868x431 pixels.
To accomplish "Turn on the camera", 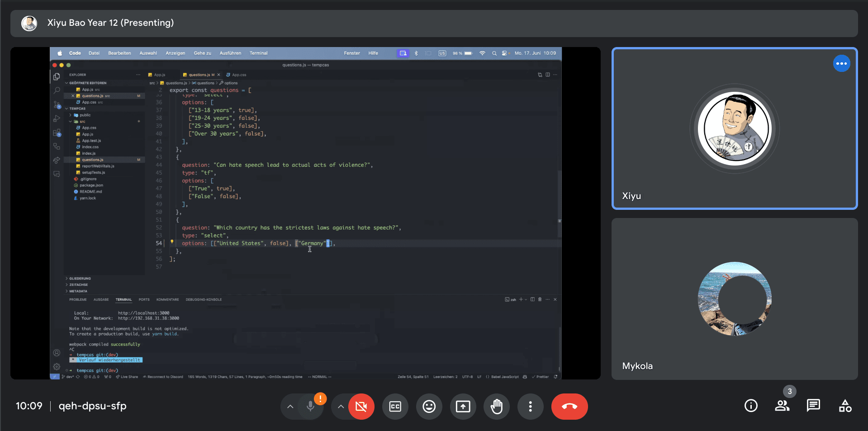I will click(x=361, y=407).
